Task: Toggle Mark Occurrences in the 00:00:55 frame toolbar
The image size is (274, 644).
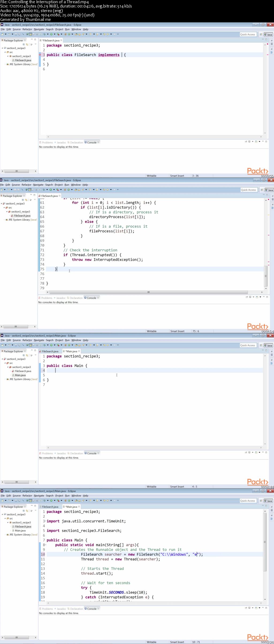Action: click(30, 34)
